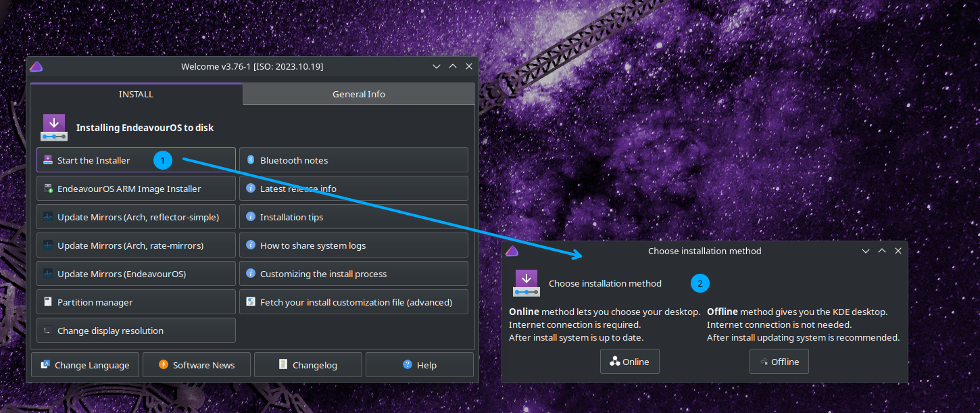Image resolution: width=980 pixels, height=413 pixels.
Task: Click the icon on the Offline button
Action: coord(764,362)
